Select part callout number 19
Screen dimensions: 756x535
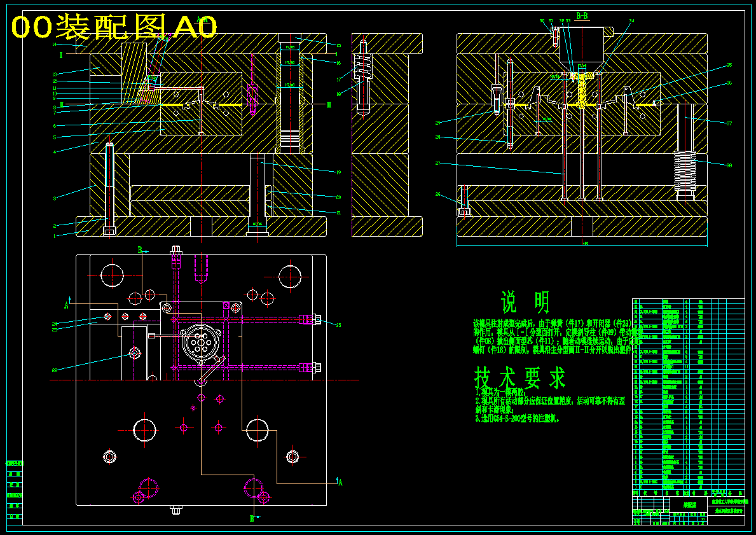pos(338,172)
